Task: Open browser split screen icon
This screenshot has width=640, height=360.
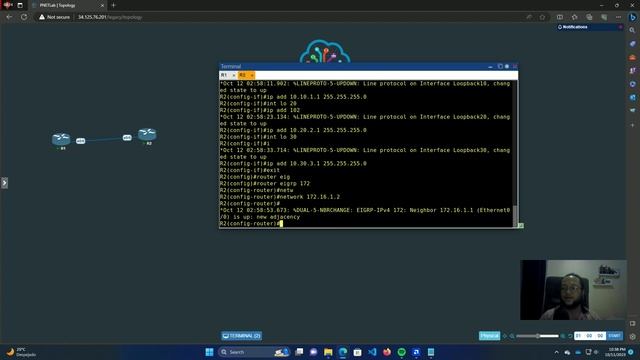Action: tap(560, 17)
